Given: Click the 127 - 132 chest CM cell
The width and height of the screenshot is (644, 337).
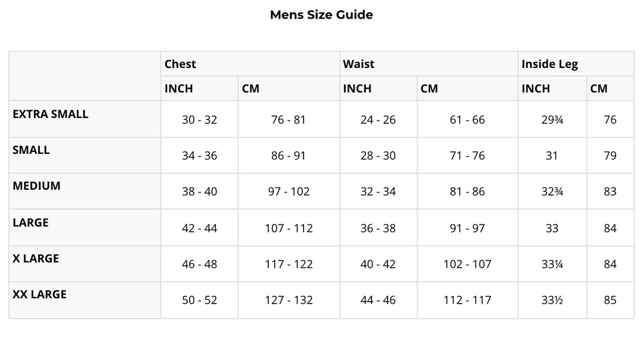Looking at the screenshot, I should pyautogui.click(x=289, y=301).
